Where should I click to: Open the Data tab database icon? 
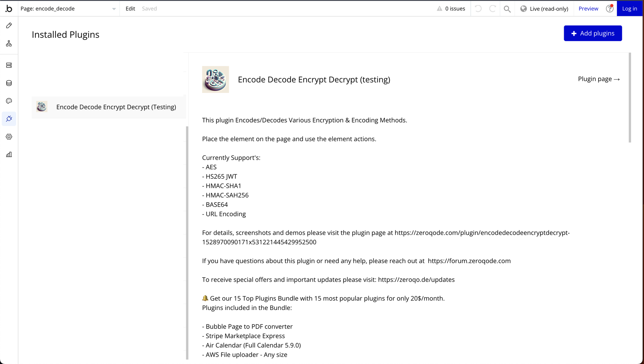(x=9, y=83)
